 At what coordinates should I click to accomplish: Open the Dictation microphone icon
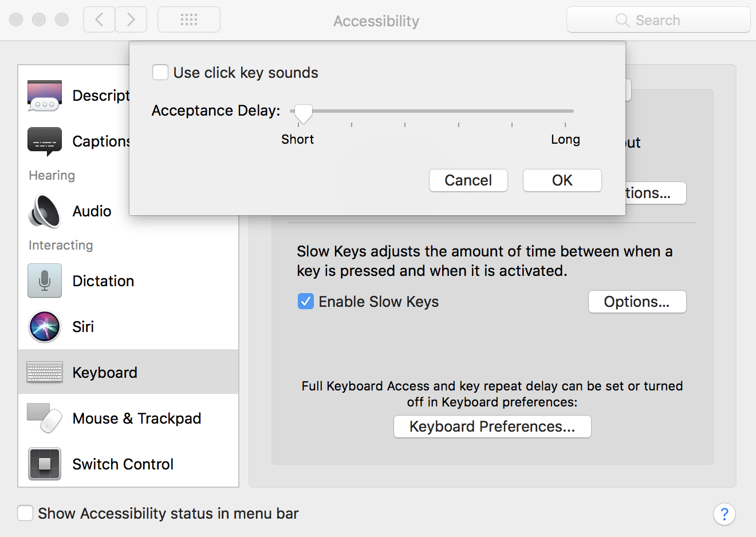point(45,281)
